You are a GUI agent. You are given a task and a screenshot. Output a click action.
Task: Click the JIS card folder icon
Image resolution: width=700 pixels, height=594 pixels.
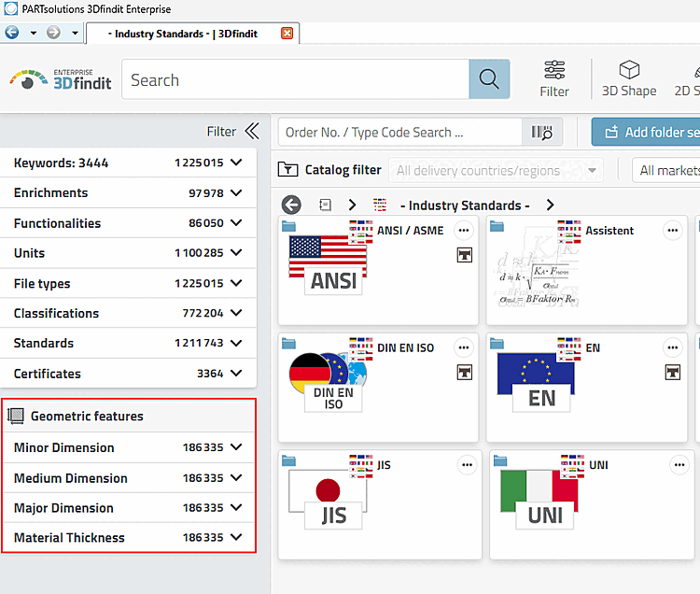coord(288,460)
